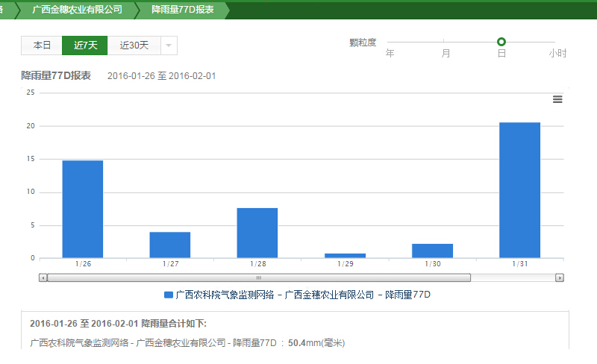Open 广西金穗农业有限公司 breadcrumb
This screenshot has height=364, width=597.
click(x=77, y=10)
